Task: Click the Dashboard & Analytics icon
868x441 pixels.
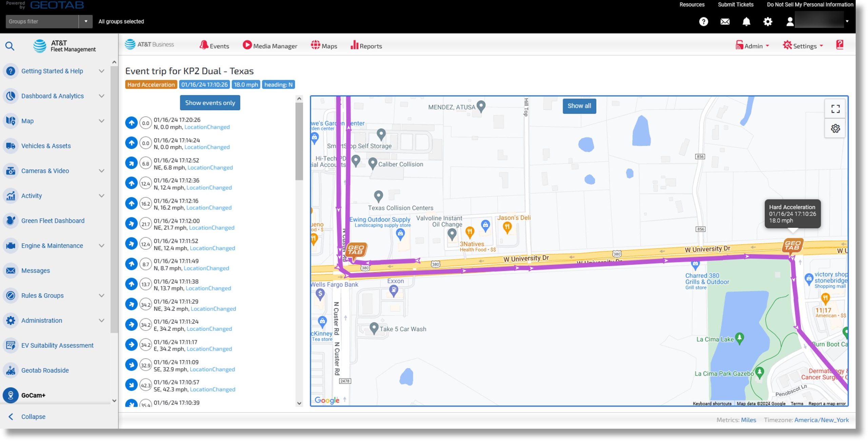Action: [11, 96]
